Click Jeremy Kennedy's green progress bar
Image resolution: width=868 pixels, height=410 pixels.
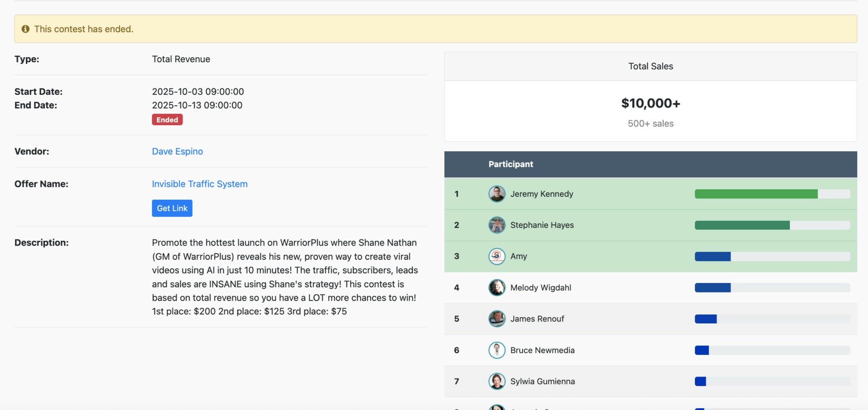point(755,194)
